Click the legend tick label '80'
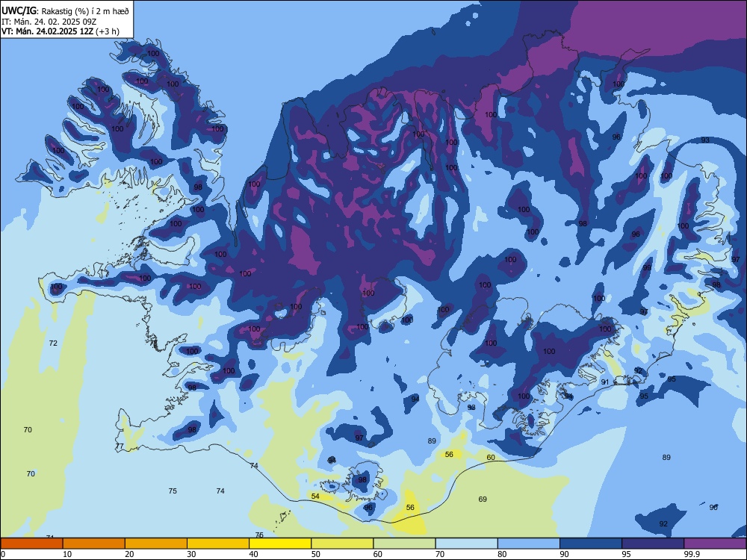The height and width of the screenshot is (560, 747). click(502, 554)
